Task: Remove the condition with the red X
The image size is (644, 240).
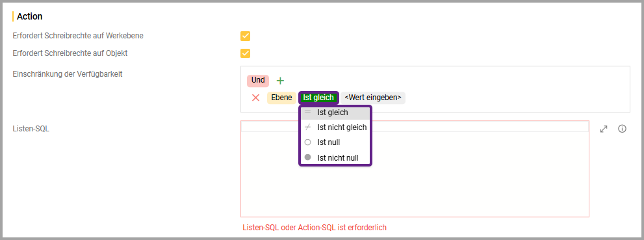Action: (x=256, y=98)
